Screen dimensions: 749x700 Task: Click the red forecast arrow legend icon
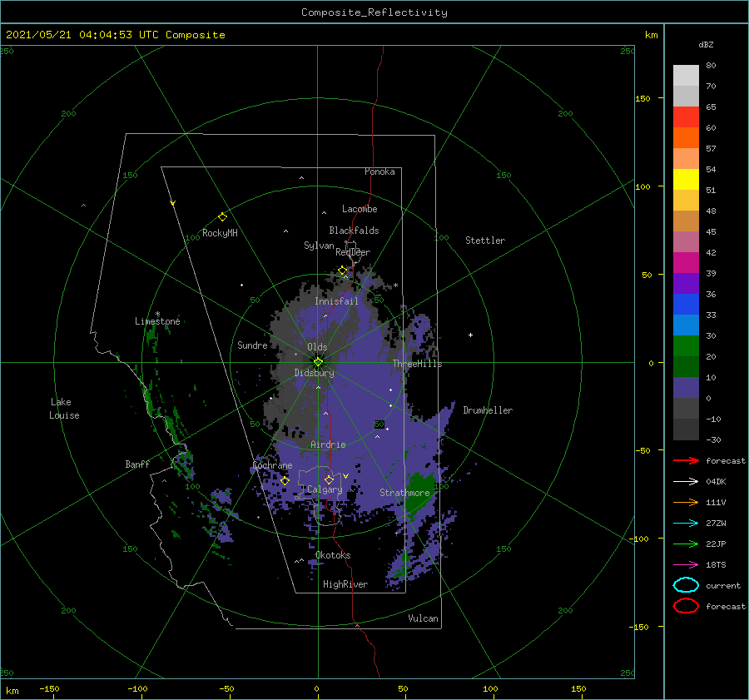point(686,460)
